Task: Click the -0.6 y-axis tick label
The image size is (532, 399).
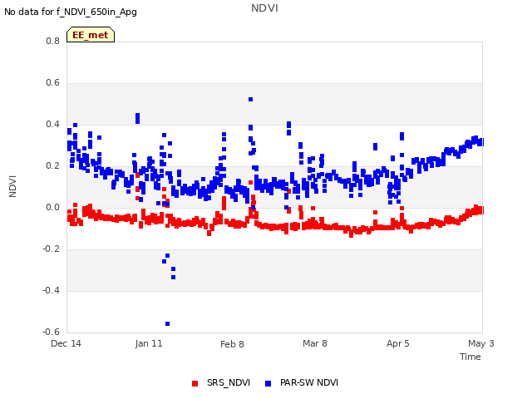Action: (51, 332)
